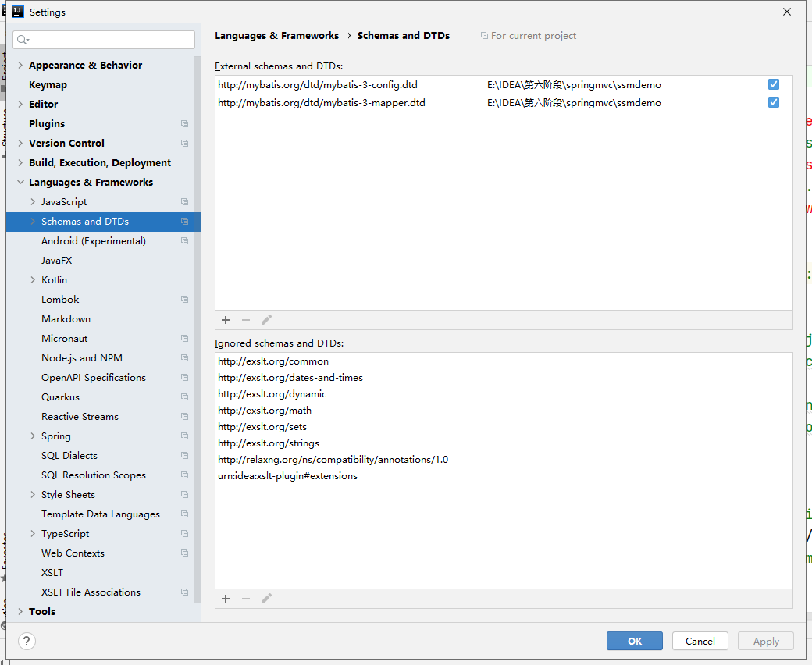The width and height of the screenshot is (812, 665).
Task: Select ignored schema http://exslt.org/common
Action: coord(504,361)
